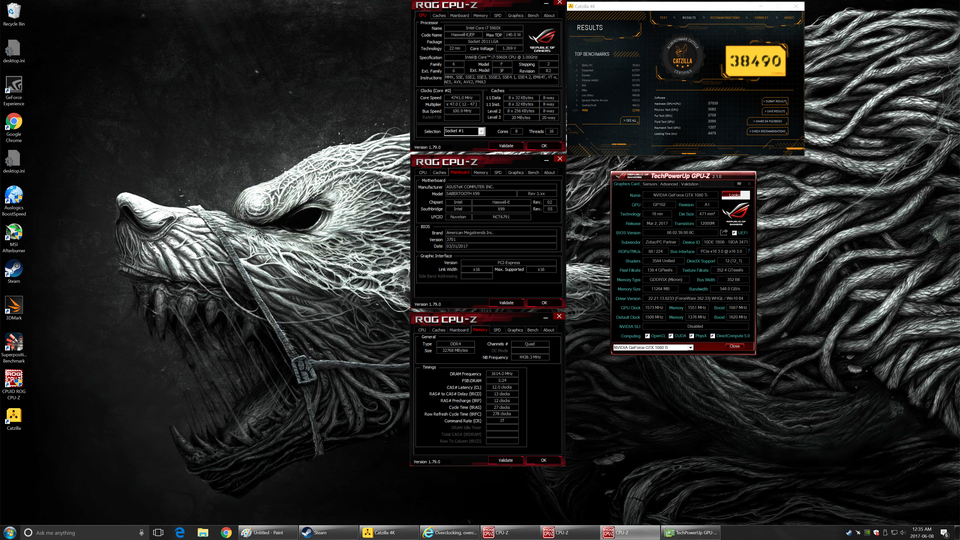The image size is (960, 540).
Task: Click the 38490 score in Catzilla
Action: 755,61
